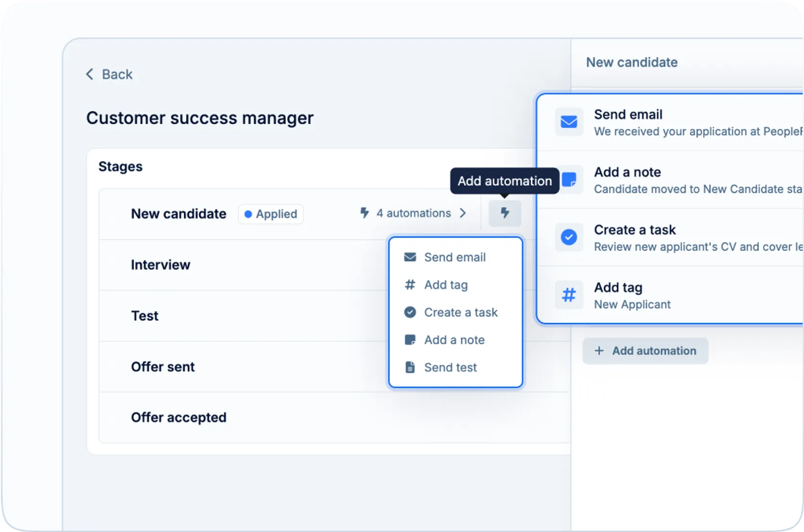Go Back to the previous page

(x=117, y=74)
